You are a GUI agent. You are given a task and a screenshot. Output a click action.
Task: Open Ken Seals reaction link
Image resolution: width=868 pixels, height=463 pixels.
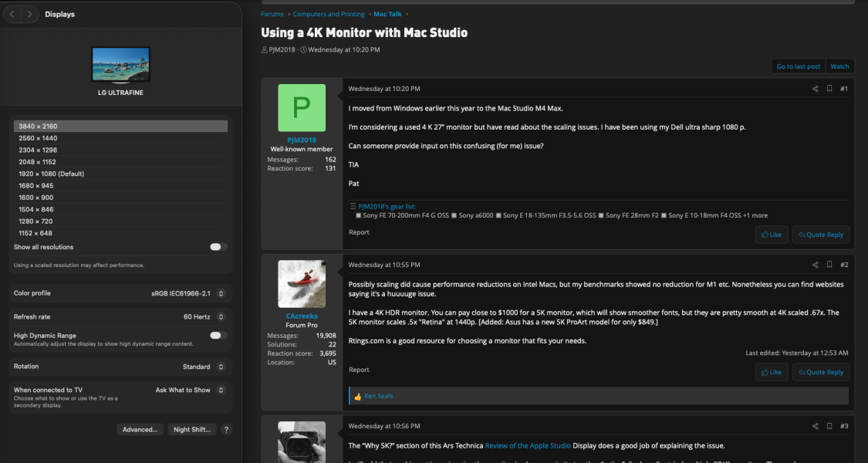tap(379, 396)
